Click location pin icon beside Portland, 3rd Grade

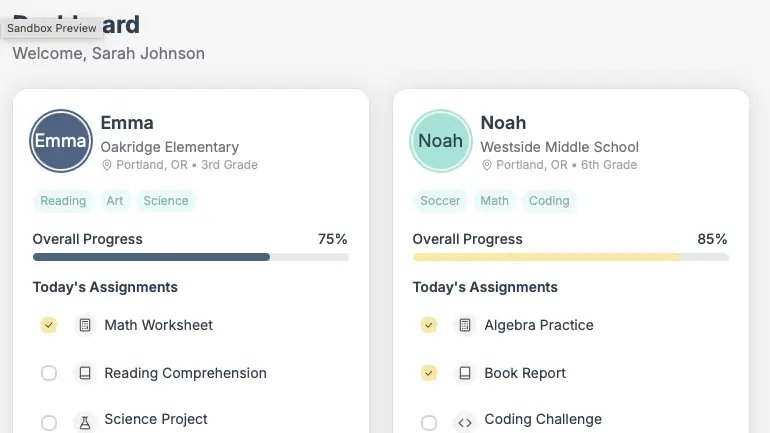[107, 165]
